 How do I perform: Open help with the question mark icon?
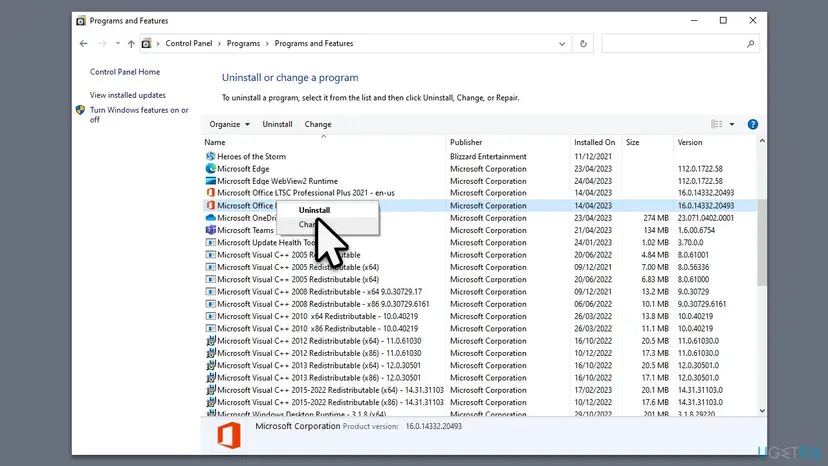pyautogui.click(x=752, y=124)
